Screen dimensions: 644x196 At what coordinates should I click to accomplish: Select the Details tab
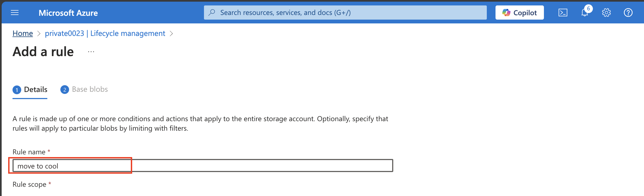point(30,90)
